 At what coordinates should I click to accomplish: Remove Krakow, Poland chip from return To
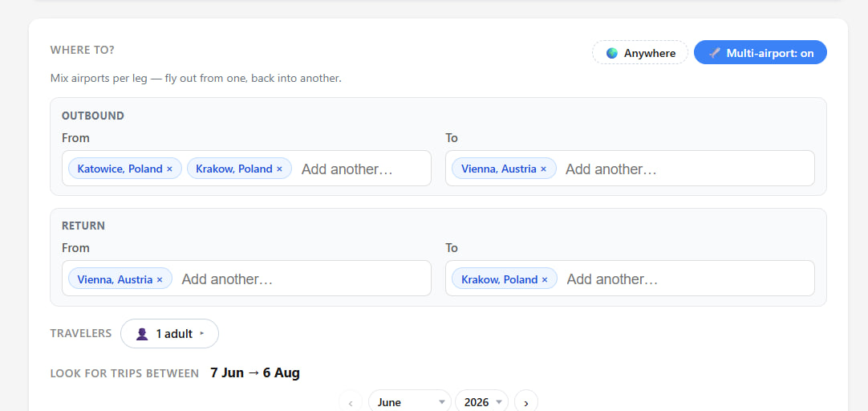click(545, 279)
